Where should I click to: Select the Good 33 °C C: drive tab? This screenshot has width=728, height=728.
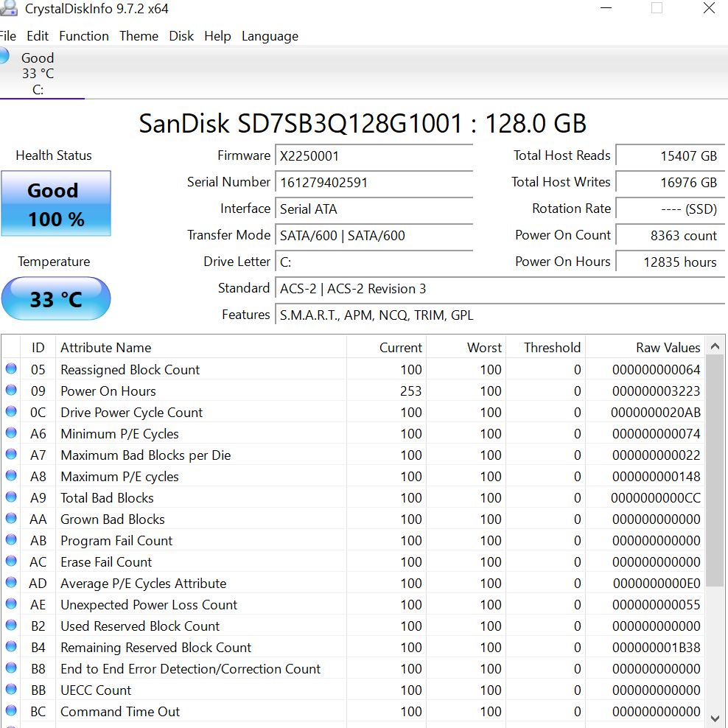37,74
